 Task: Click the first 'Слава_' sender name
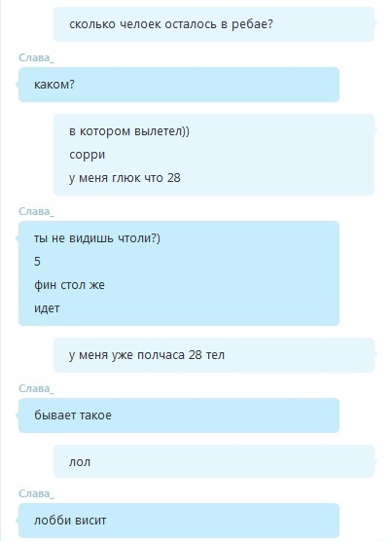click(36, 57)
